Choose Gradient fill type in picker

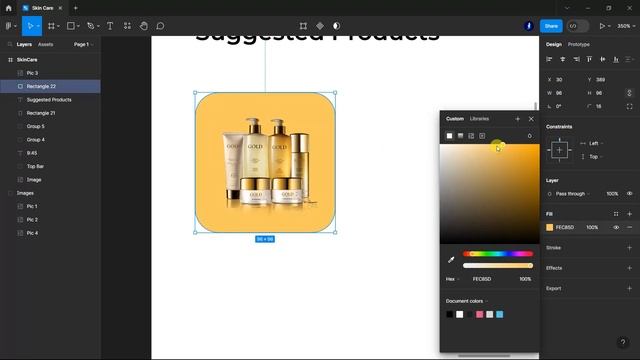tap(460, 136)
